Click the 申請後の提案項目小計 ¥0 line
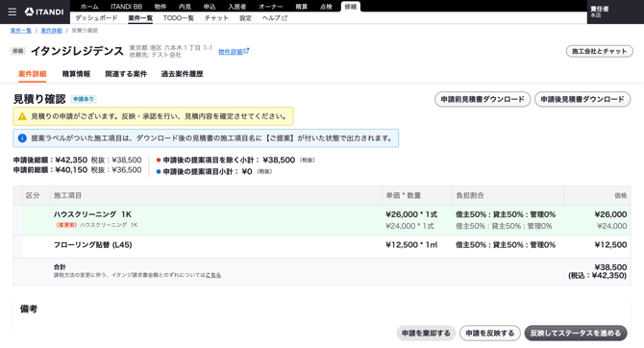The image size is (644, 348). point(214,172)
